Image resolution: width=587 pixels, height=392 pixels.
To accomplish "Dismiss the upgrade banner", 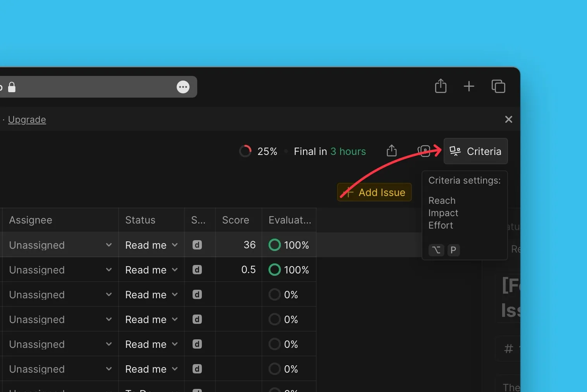I will pyautogui.click(x=508, y=119).
